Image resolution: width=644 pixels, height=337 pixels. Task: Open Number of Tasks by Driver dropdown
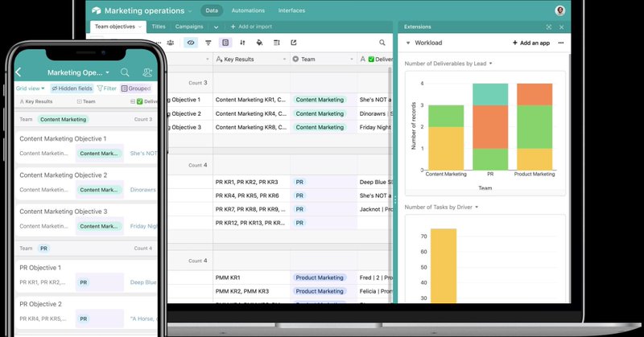tap(477, 208)
